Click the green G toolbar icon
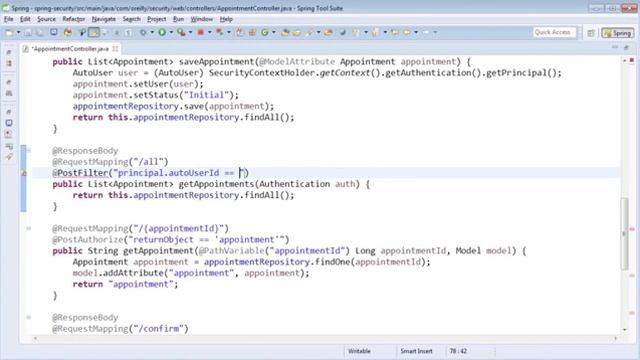640x360 pixels. (265, 32)
